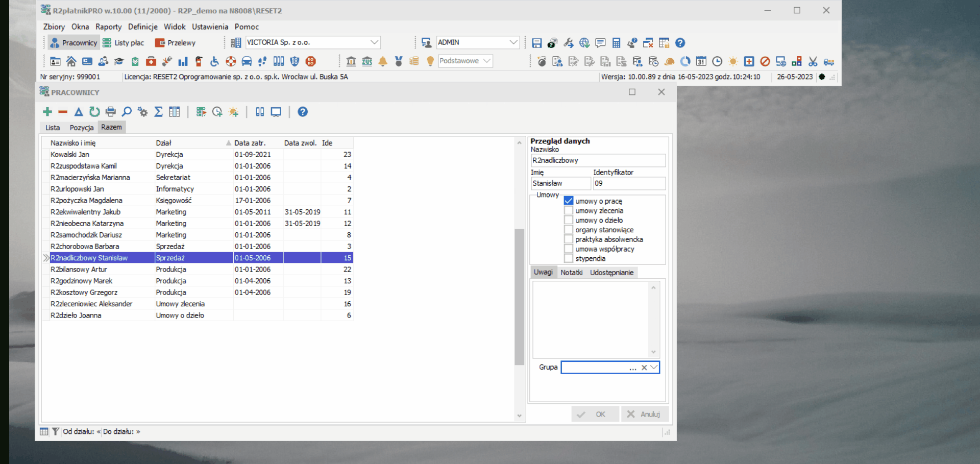980x464 pixels.
Task: Add a new employee with the green plus
Action: (47, 112)
